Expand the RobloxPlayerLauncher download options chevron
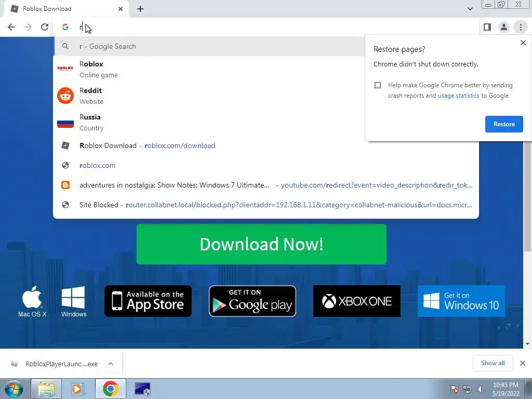532x399 pixels. click(x=111, y=364)
